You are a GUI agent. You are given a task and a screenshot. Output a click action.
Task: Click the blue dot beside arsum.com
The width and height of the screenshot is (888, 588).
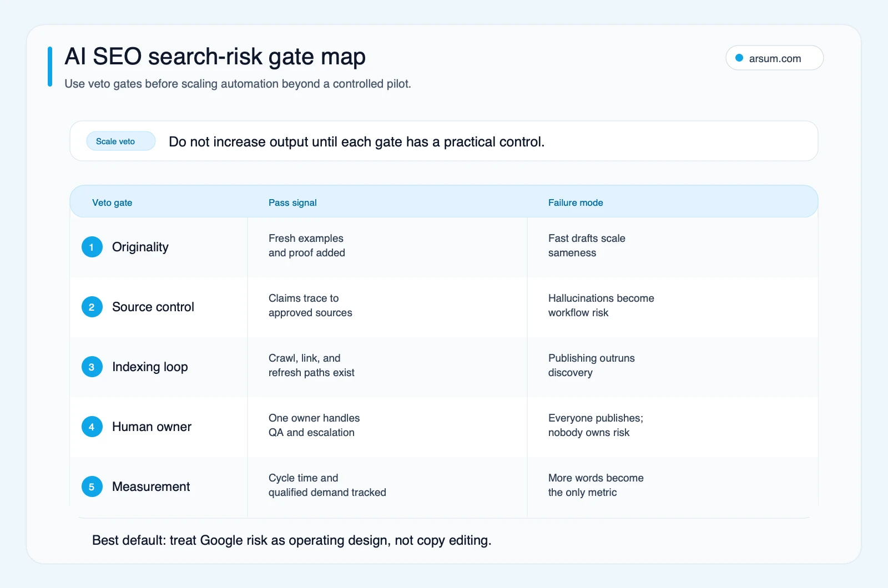tap(739, 58)
